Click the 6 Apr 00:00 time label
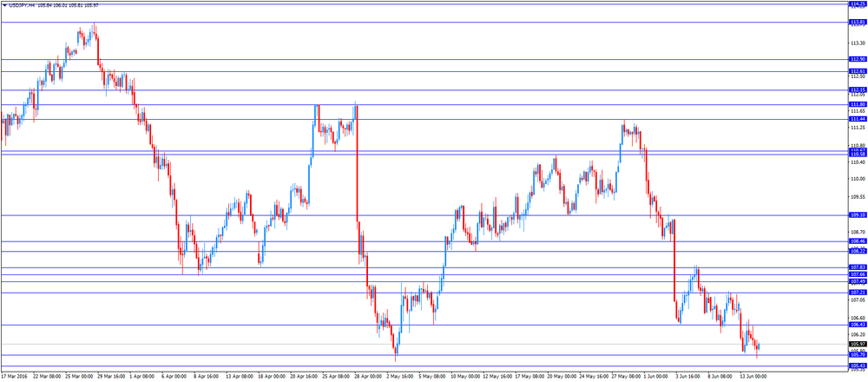This screenshot has width=868, height=382. (x=174, y=376)
